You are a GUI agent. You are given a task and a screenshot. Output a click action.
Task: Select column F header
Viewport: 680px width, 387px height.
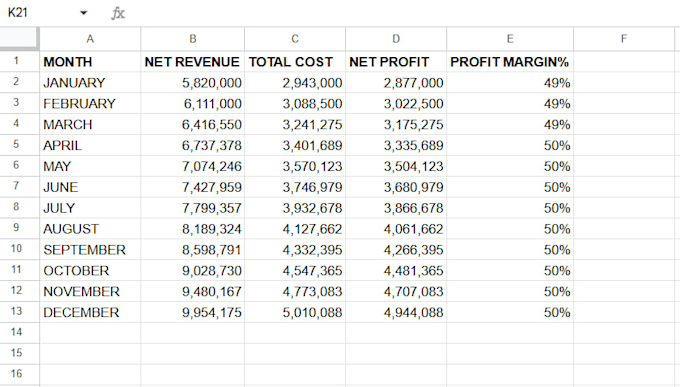(x=624, y=39)
